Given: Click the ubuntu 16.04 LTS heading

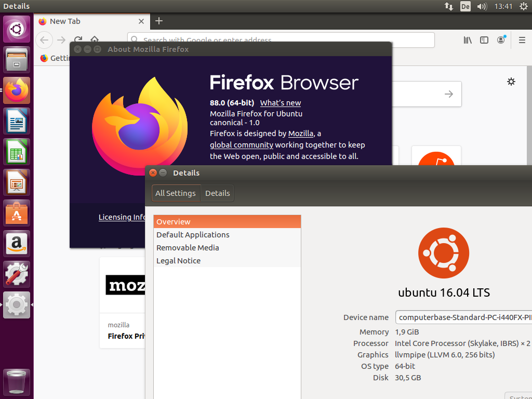Looking at the screenshot, I should coord(444,292).
